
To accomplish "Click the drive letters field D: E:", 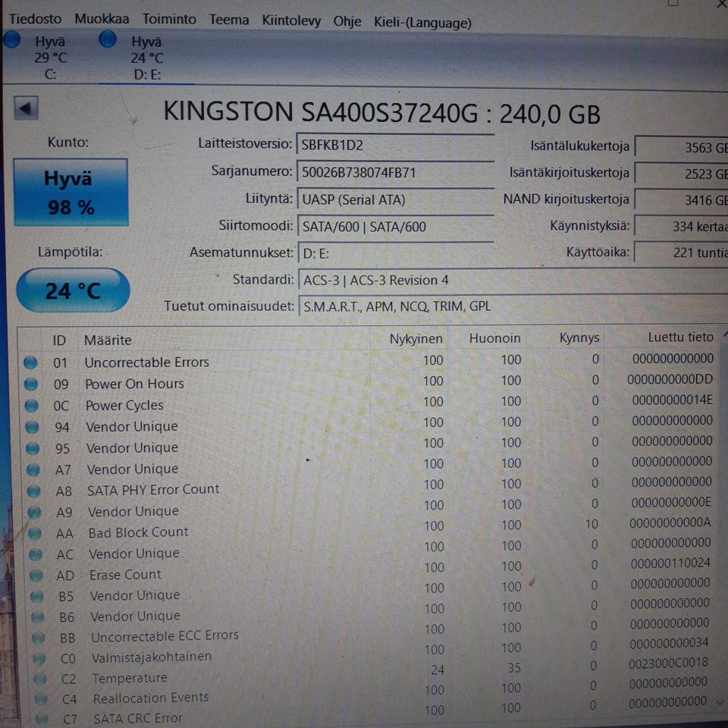I will [395, 253].
